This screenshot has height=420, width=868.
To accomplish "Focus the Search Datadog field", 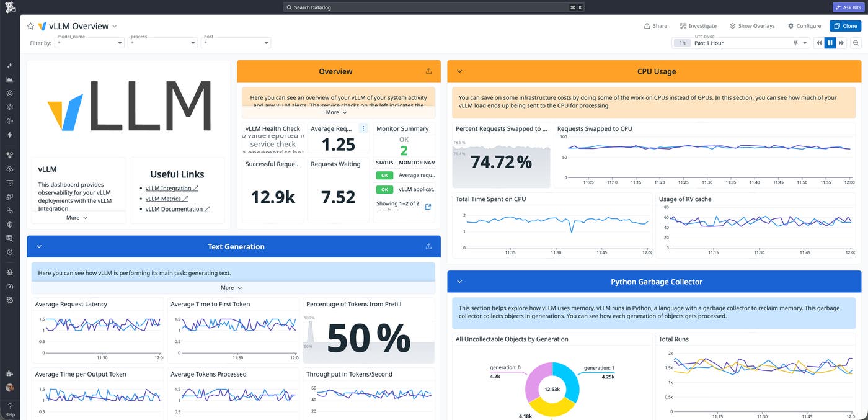I will 434,7.
